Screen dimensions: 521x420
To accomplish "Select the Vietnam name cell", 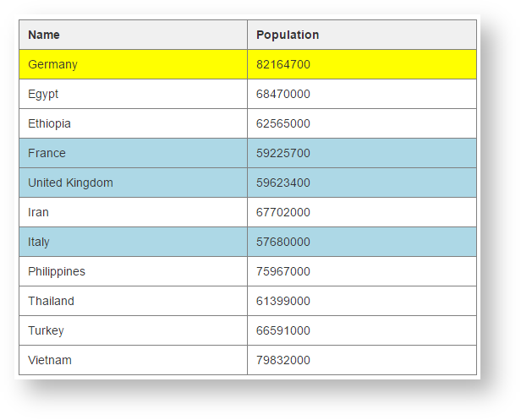I will (50, 360).
